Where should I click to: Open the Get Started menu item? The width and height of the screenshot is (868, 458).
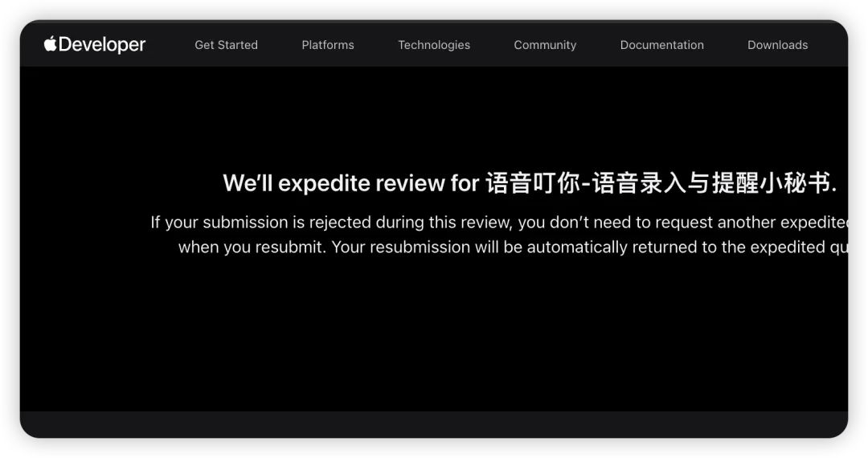[226, 45]
